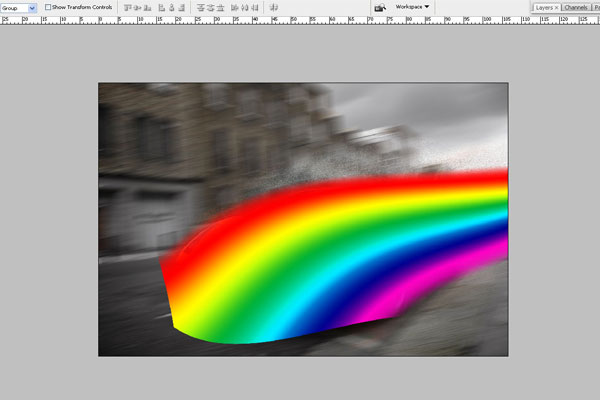Click Align Top Edges icon

pos(128,7)
